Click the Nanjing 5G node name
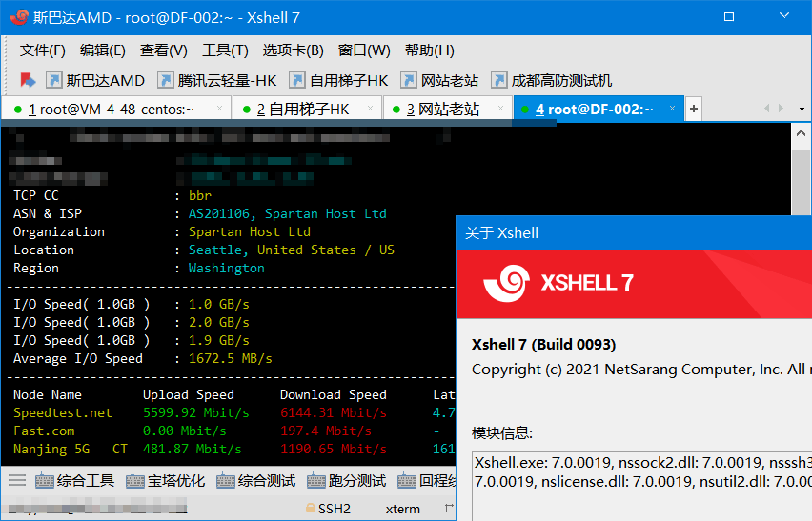This screenshot has width=812, height=521. pyautogui.click(x=51, y=449)
